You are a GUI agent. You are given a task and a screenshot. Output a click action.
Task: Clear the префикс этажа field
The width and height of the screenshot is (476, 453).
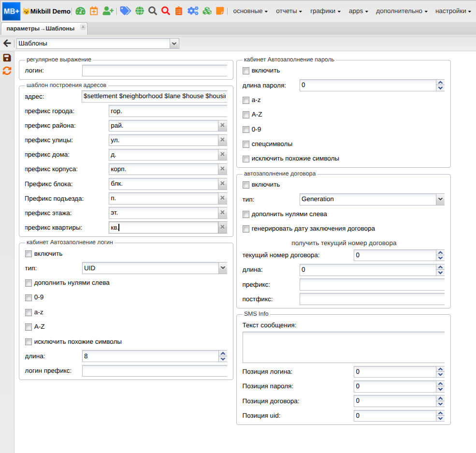(x=222, y=213)
